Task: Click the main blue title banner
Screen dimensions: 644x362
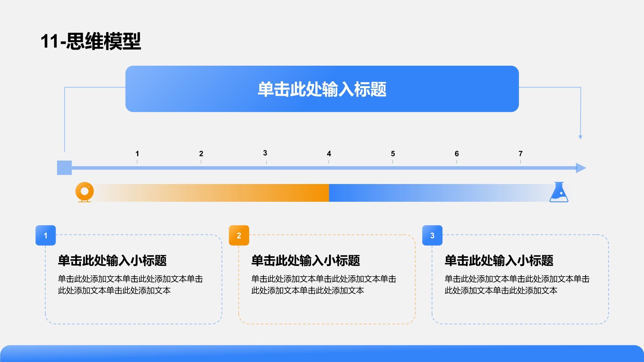Action: tap(322, 89)
